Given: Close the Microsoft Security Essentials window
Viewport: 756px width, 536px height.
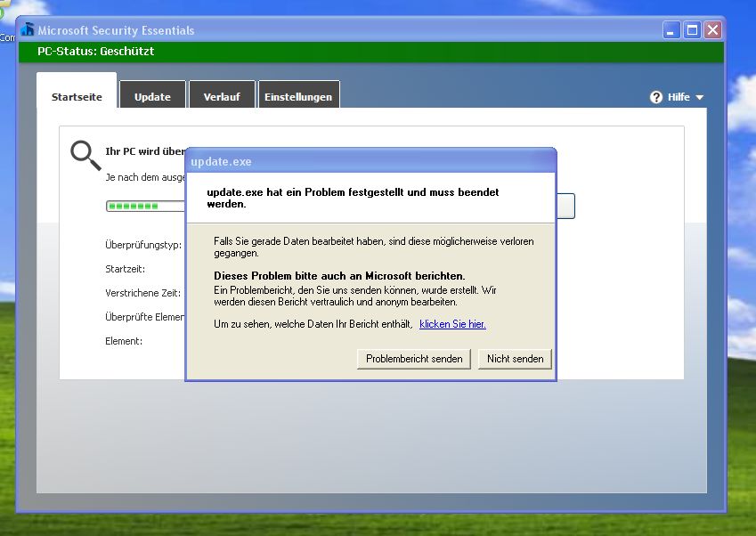Looking at the screenshot, I should [x=712, y=30].
